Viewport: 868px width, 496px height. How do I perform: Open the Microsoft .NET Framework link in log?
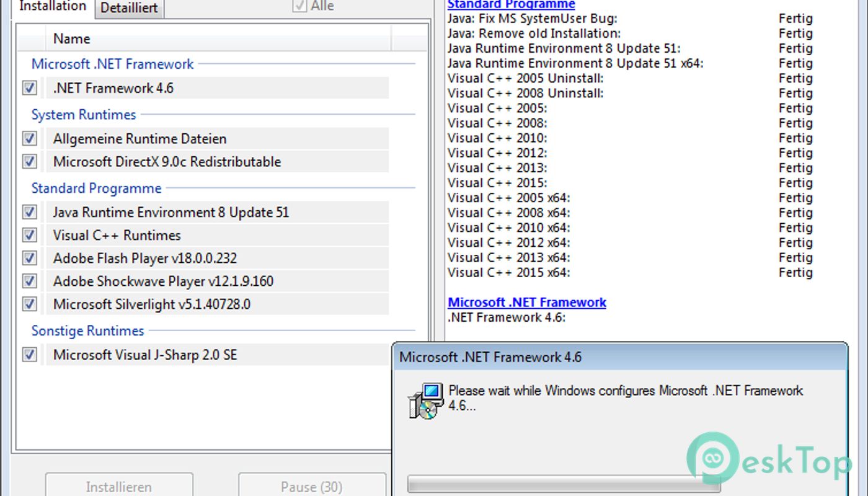pos(527,303)
